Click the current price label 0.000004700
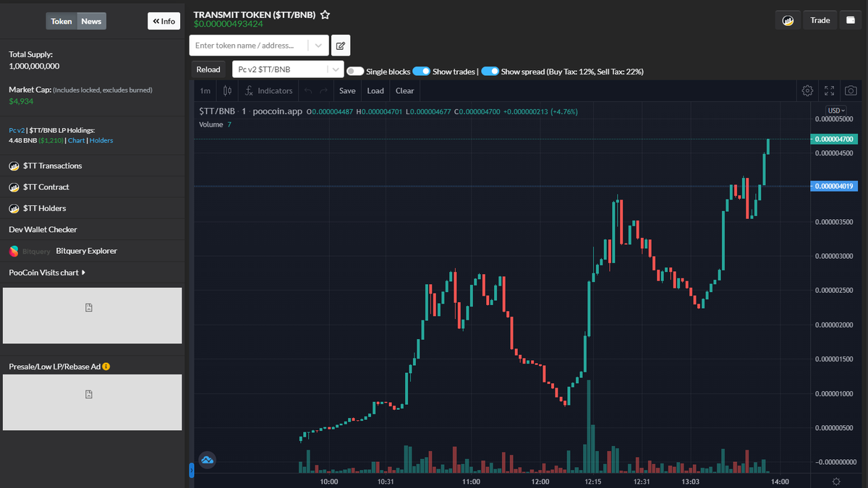The width and height of the screenshot is (868, 488). (833, 139)
